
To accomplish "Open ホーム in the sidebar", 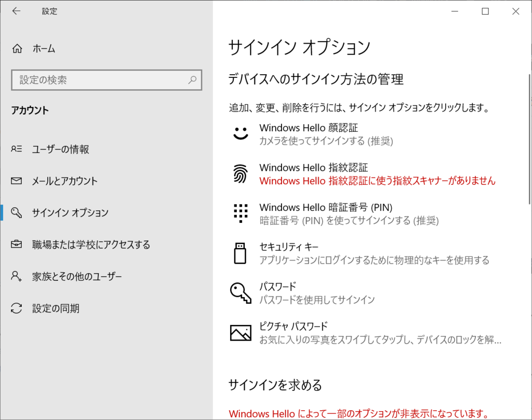I will [x=107, y=49].
